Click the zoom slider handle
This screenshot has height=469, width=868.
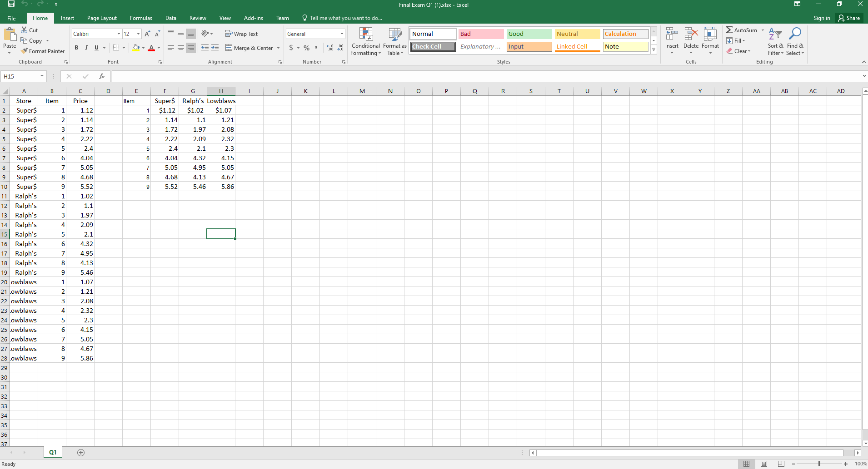819,464
